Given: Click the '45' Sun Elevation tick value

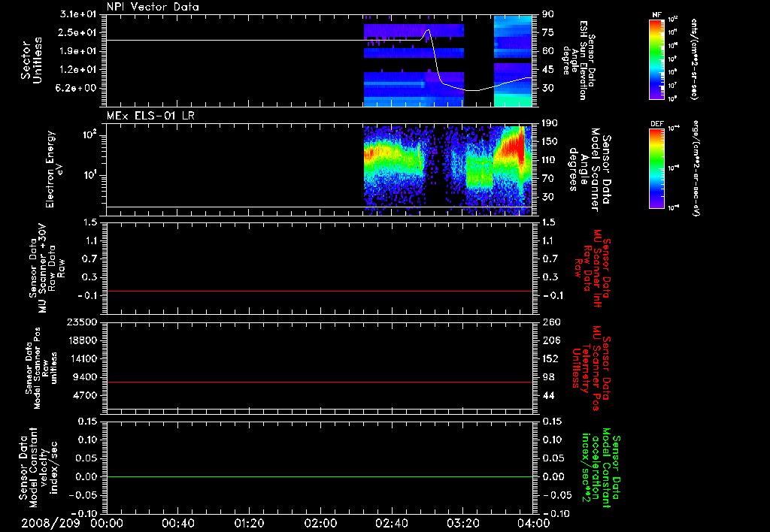Looking at the screenshot, I should point(548,70).
